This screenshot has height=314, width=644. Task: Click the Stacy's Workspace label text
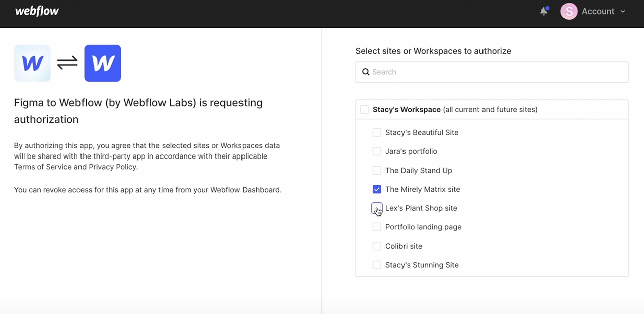407,109
